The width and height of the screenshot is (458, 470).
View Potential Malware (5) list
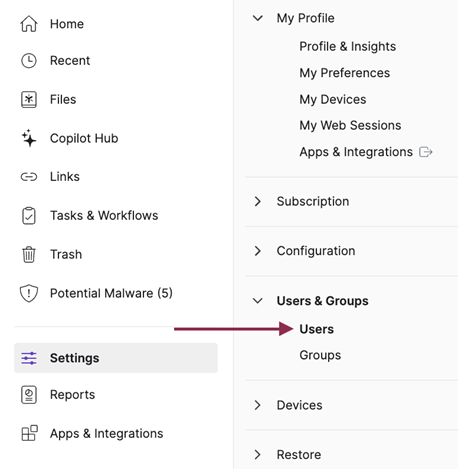[x=111, y=293]
